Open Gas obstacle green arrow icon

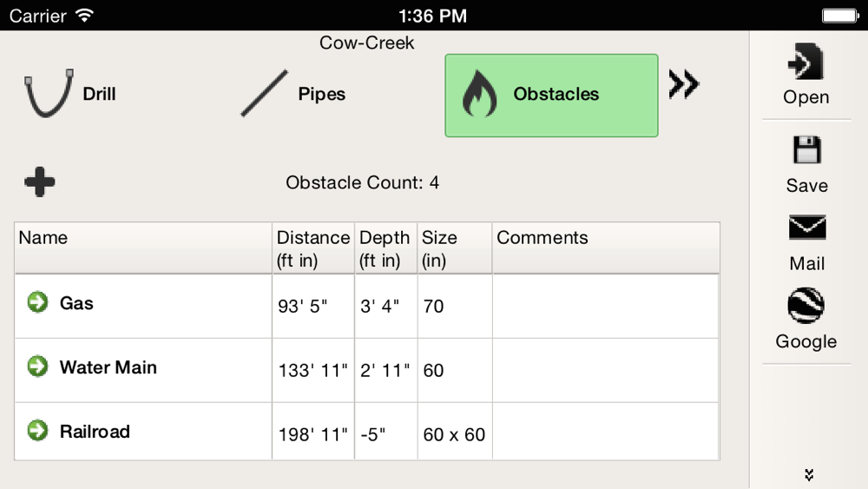click(37, 301)
